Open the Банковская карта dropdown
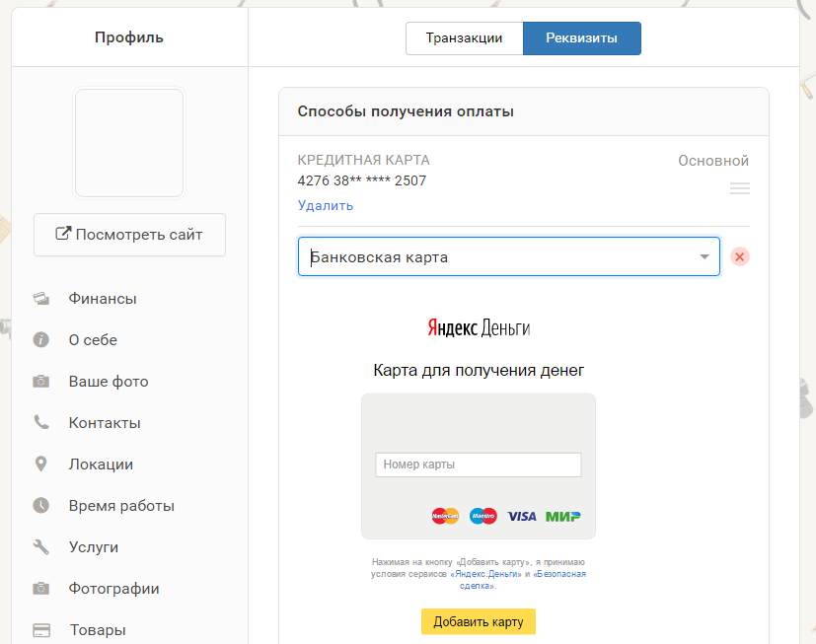 point(509,256)
